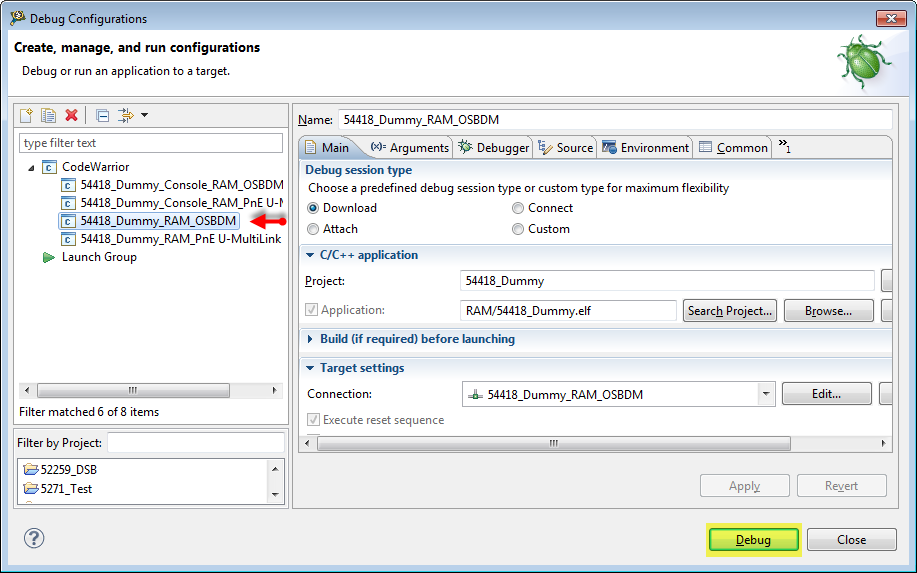Collapse the Target settings section
Image resolution: width=917 pixels, height=573 pixels.
coord(310,368)
